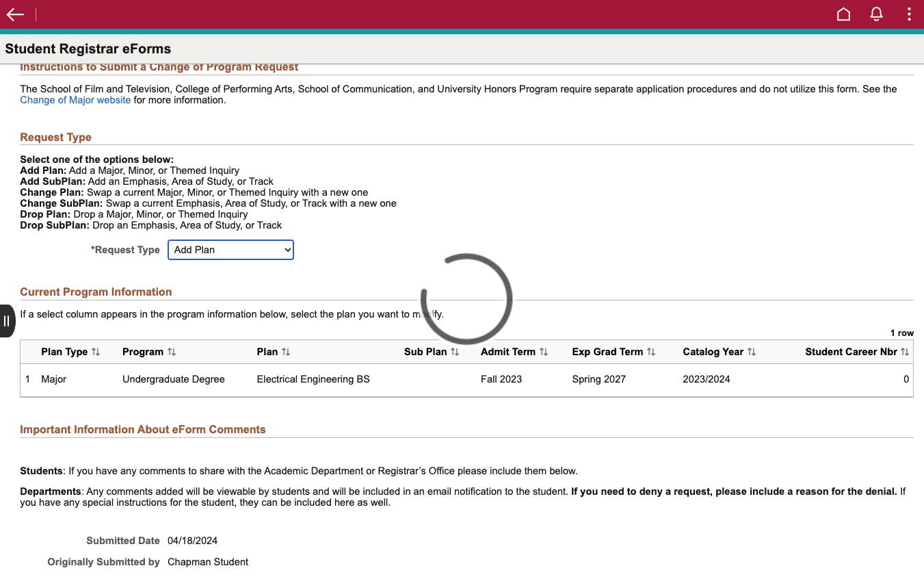Sort by Program column
Image resolution: width=924 pixels, height=579 pixels.
149,352
